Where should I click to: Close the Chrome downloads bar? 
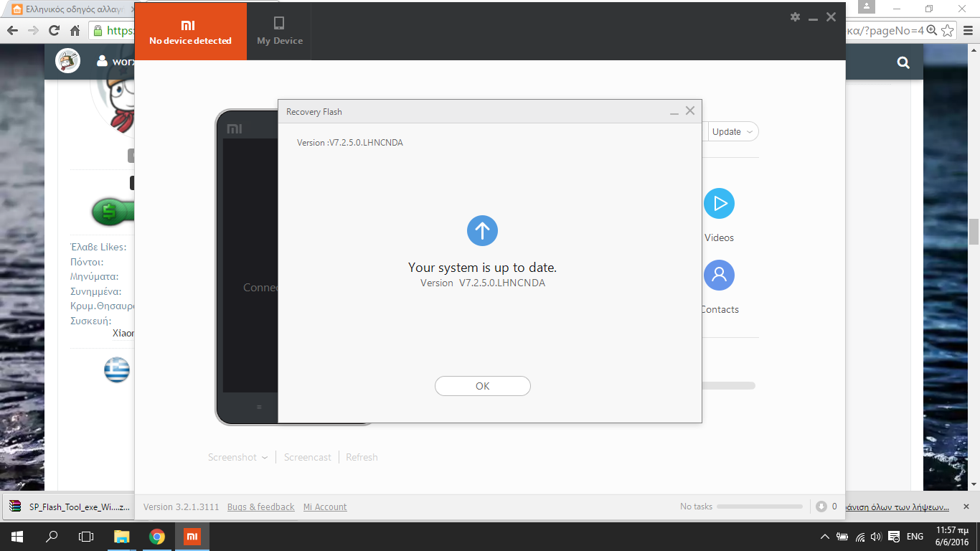967,506
